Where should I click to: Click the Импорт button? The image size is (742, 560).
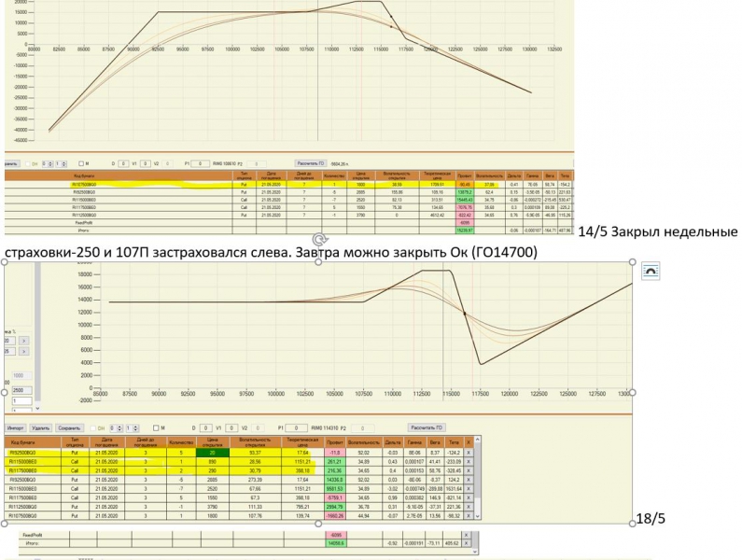point(16,427)
